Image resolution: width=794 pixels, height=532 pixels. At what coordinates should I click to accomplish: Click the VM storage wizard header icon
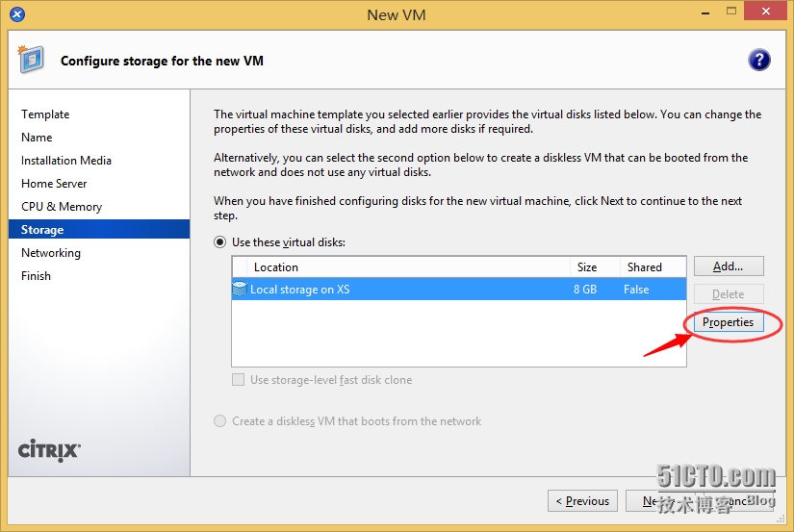pyautogui.click(x=31, y=60)
